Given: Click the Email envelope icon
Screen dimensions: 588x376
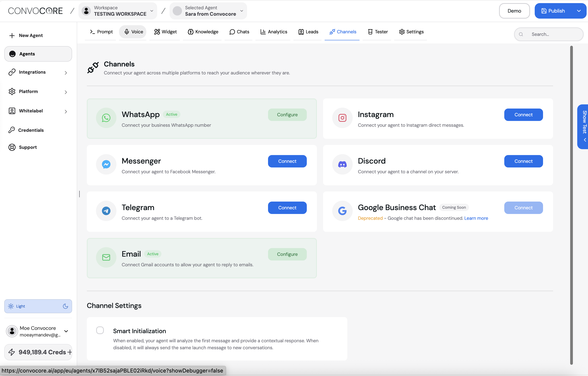Looking at the screenshot, I should (x=106, y=257).
